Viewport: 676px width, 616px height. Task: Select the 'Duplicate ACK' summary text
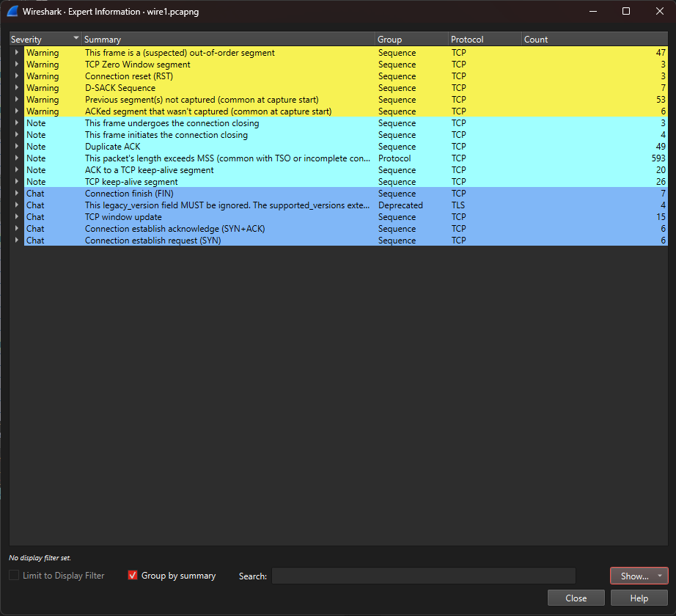(112, 147)
